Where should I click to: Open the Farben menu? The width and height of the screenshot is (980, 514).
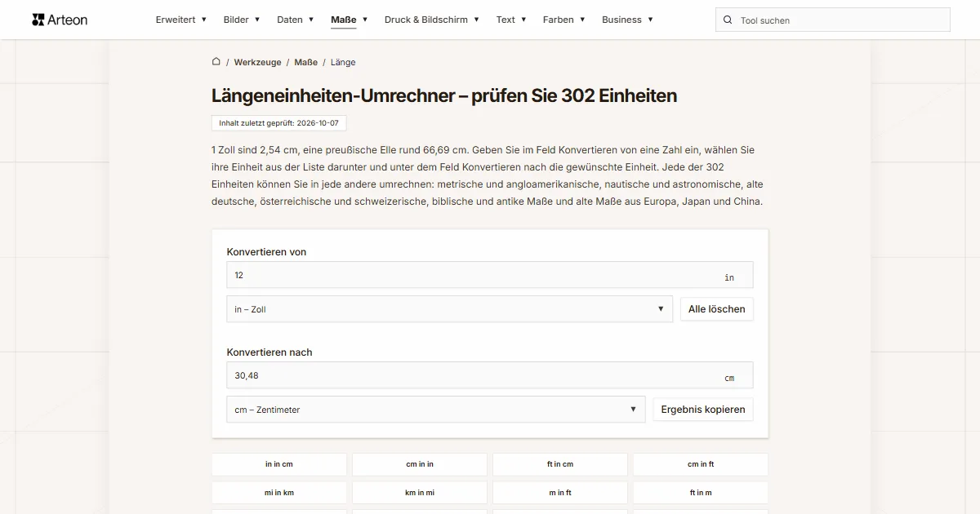[x=564, y=20]
